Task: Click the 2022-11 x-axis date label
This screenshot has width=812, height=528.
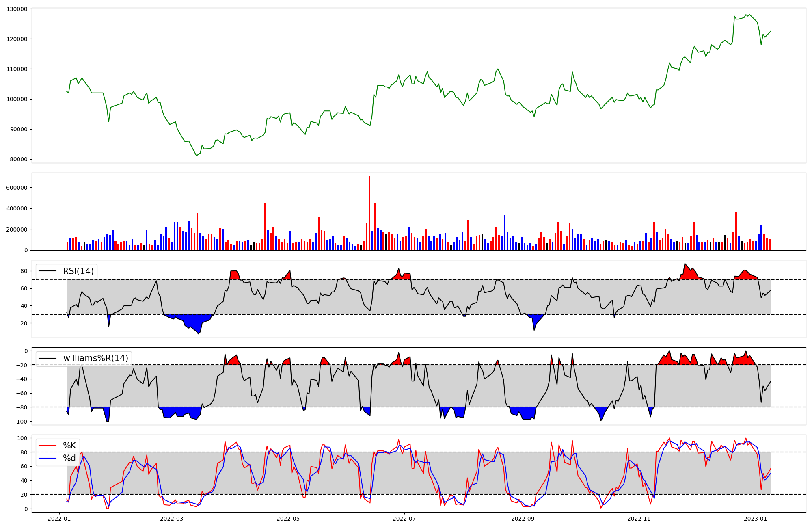Action: tap(639, 519)
